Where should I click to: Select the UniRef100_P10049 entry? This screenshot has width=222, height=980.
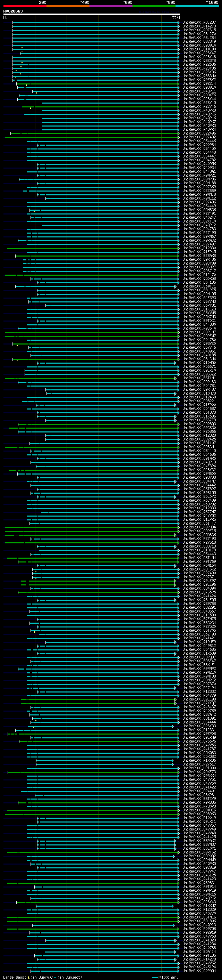199,818
